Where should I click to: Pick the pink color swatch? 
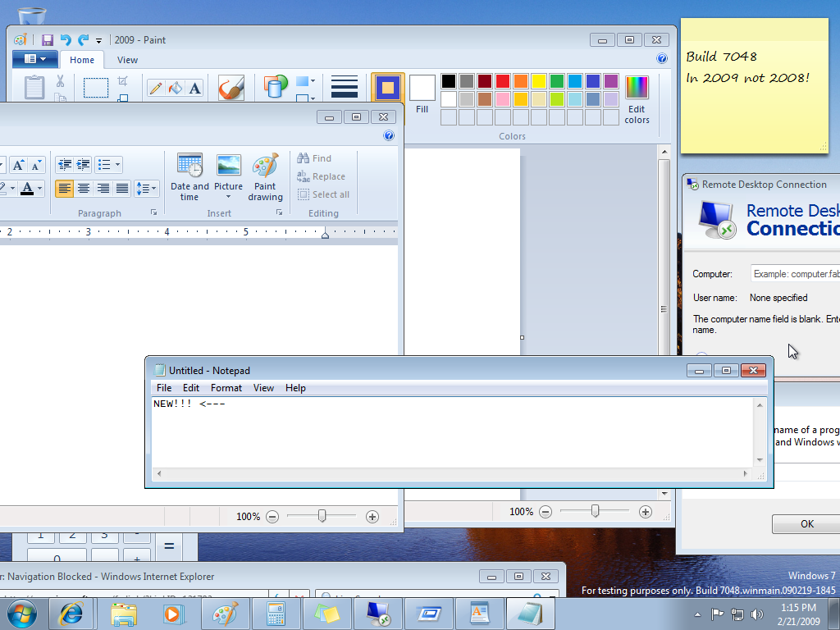tap(503, 99)
